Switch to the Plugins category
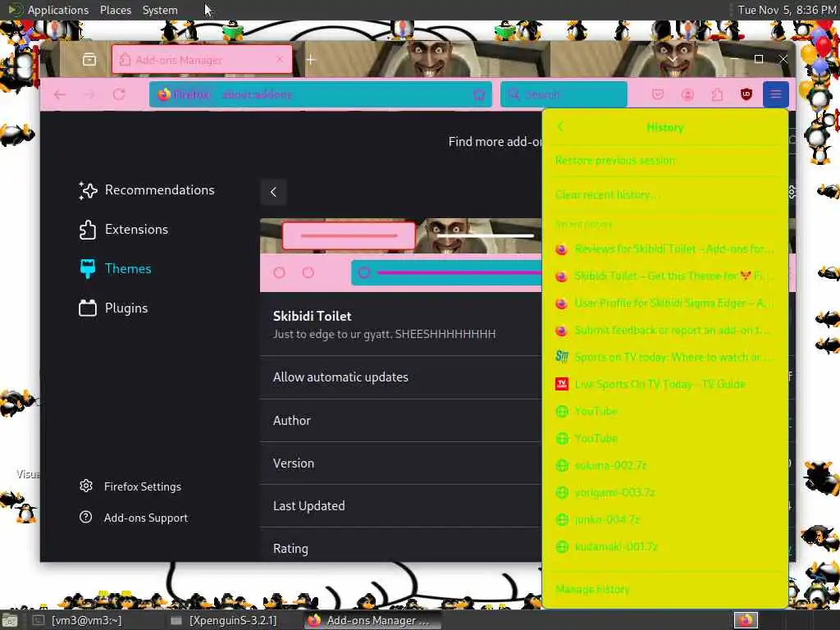 pos(113,308)
